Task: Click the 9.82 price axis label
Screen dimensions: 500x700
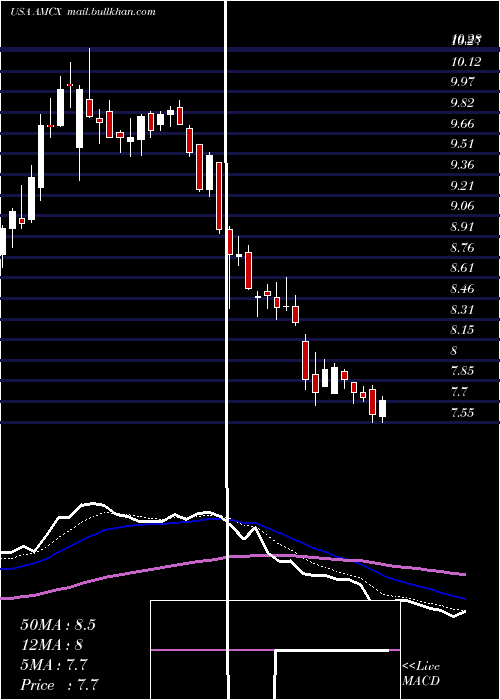Action: (462, 103)
